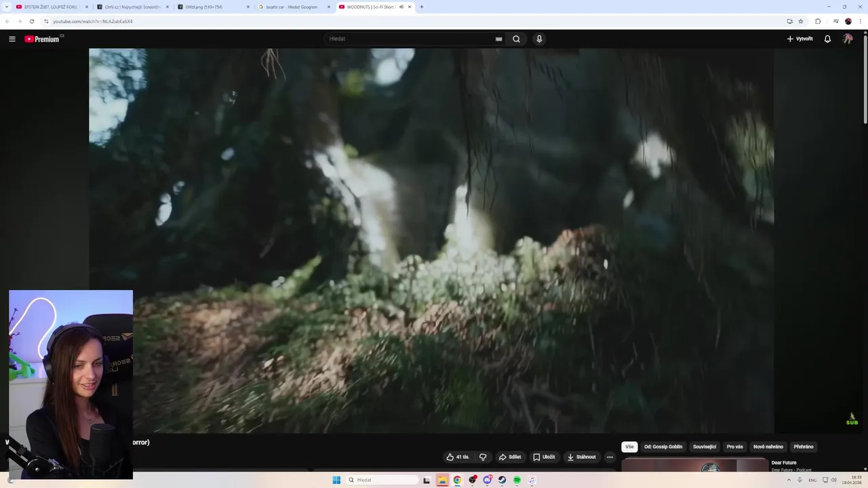The height and width of the screenshot is (488, 868).
Task: Click the taskbar Hledat search box
Action: coord(382,480)
